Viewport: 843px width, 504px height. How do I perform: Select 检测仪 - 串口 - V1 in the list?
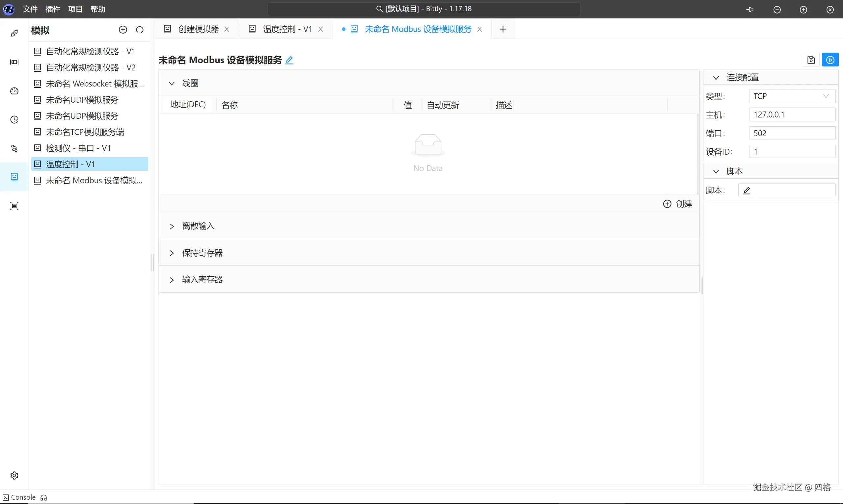tap(78, 148)
